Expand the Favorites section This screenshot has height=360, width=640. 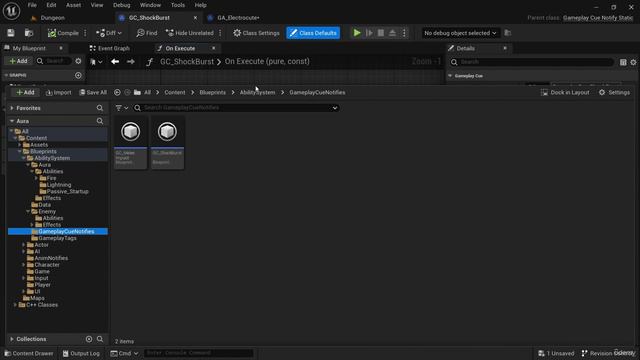click(x=12, y=108)
